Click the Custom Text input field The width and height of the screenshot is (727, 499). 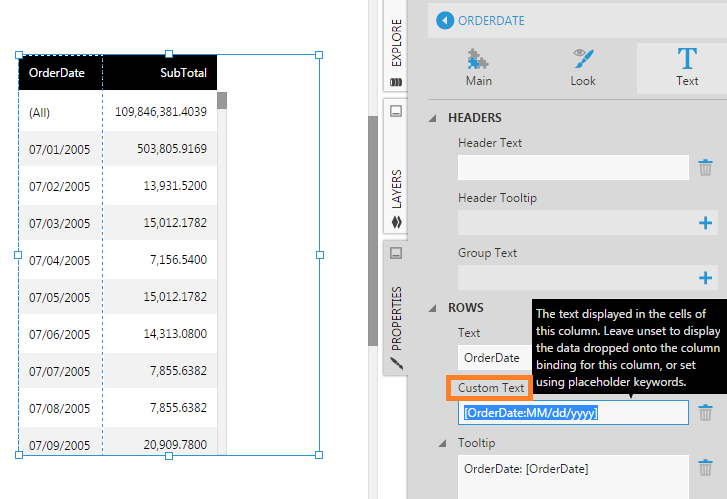(x=573, y=413)
